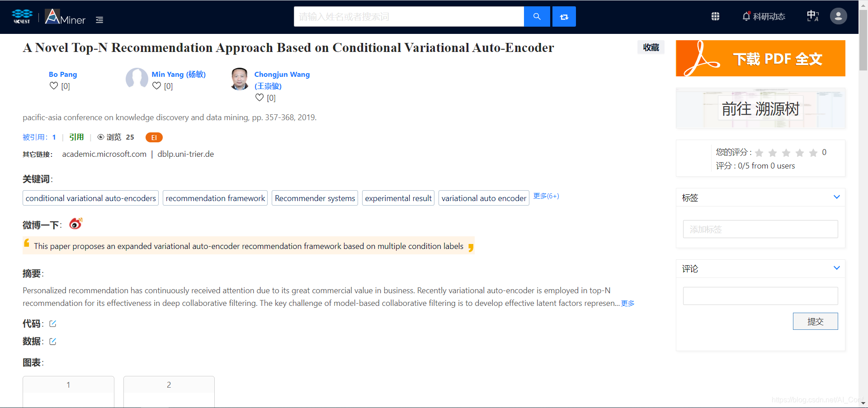Open 科研动态 notifications bell

(x=764, y=17)
